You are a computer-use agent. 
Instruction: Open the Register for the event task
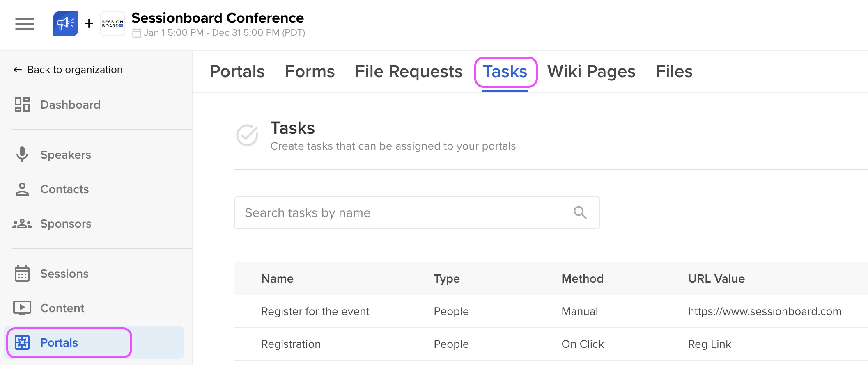click(x=315, y=311)
